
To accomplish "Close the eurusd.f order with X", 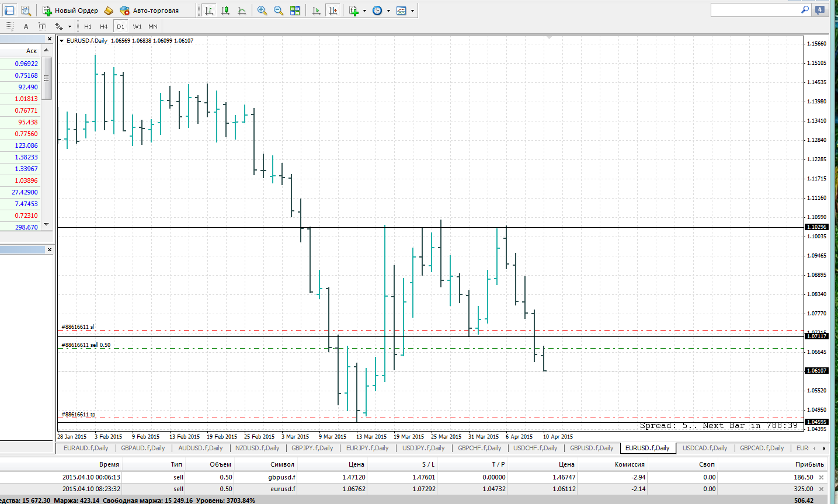I will [x=821, y=489].
